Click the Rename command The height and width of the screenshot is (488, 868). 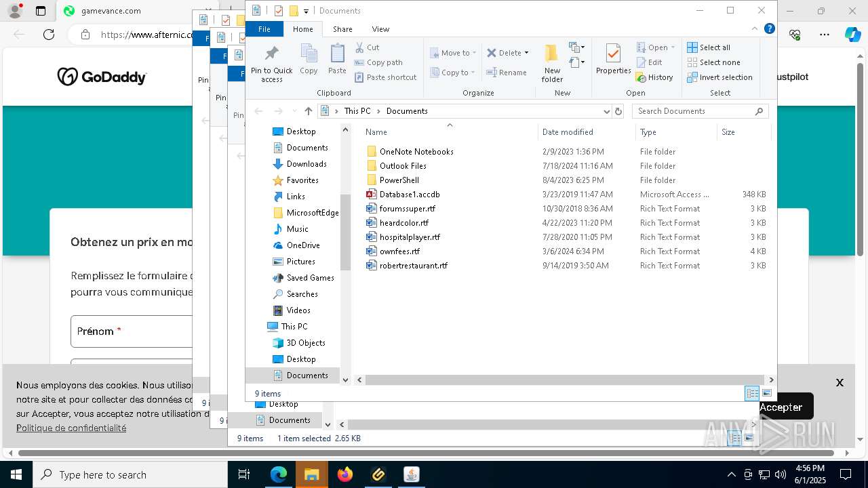(x=507, y=73)
